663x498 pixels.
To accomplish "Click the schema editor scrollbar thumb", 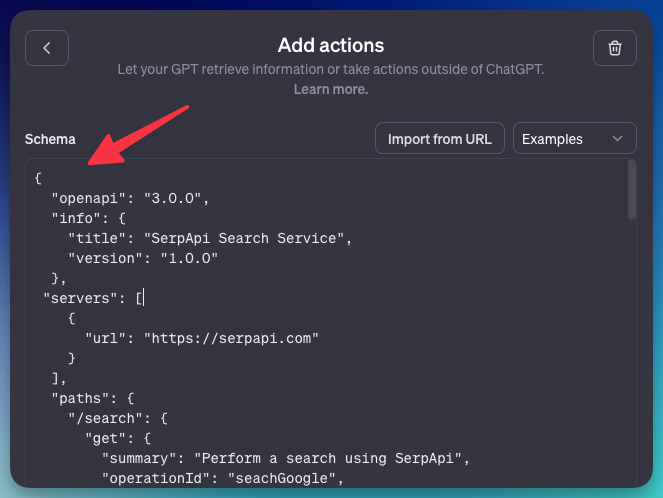I will [632, 190].
